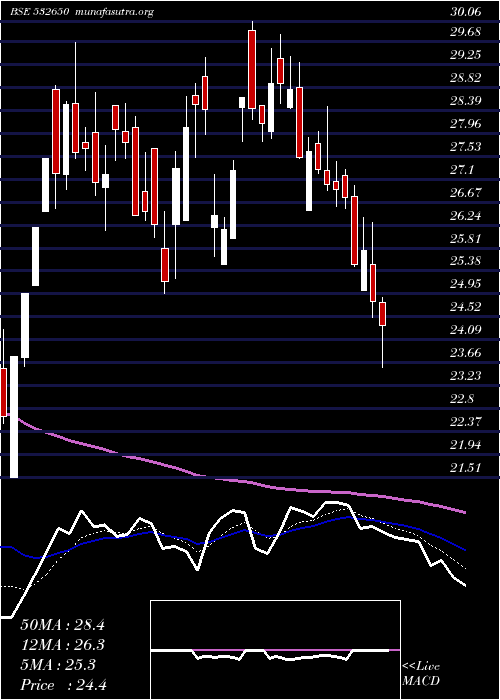Select the 24.95 price axis label
500x700 pixels.
click(x=465, y=283)
